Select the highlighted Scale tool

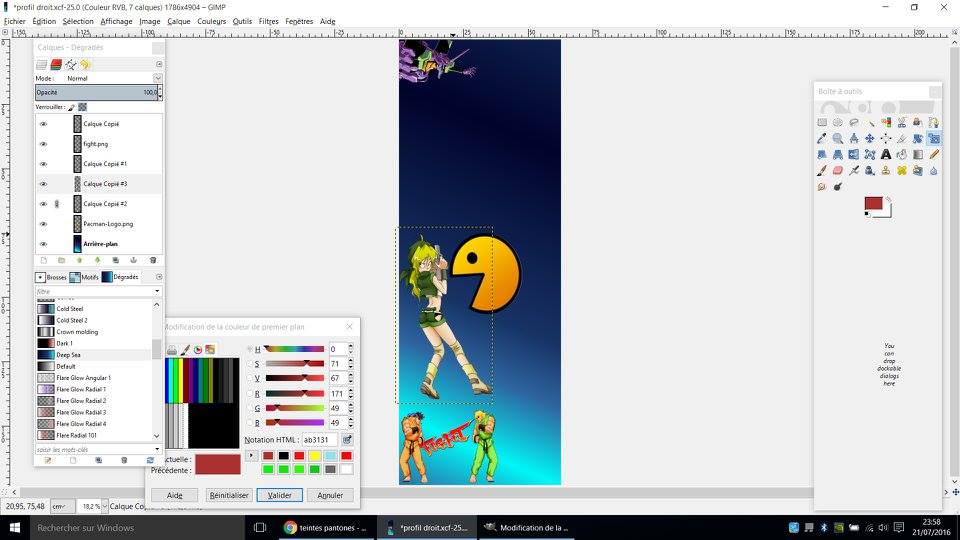coord(934,138)
